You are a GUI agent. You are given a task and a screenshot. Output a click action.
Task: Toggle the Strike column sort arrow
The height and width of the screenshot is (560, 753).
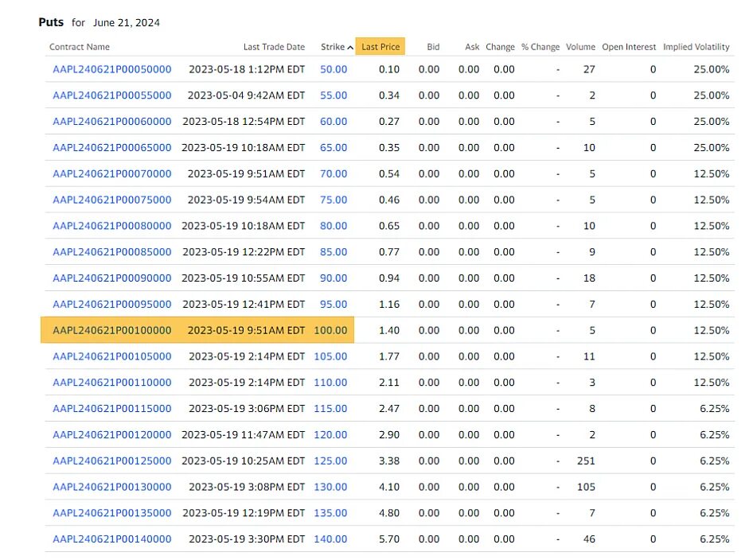[x=350, y=47]
